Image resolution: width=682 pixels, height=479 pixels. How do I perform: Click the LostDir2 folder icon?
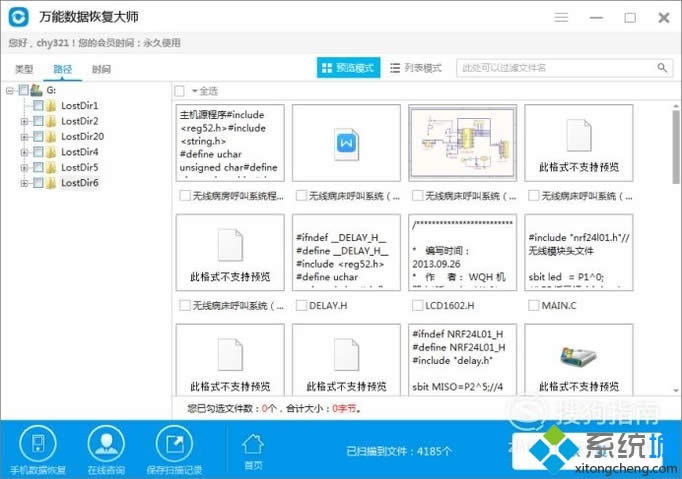51,121
